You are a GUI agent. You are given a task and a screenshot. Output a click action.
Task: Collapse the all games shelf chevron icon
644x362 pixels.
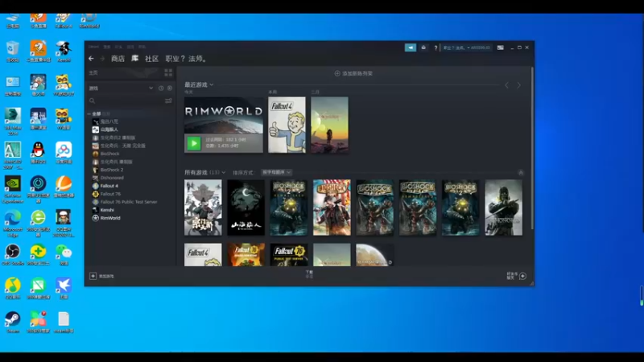click(x=521, y=173)
